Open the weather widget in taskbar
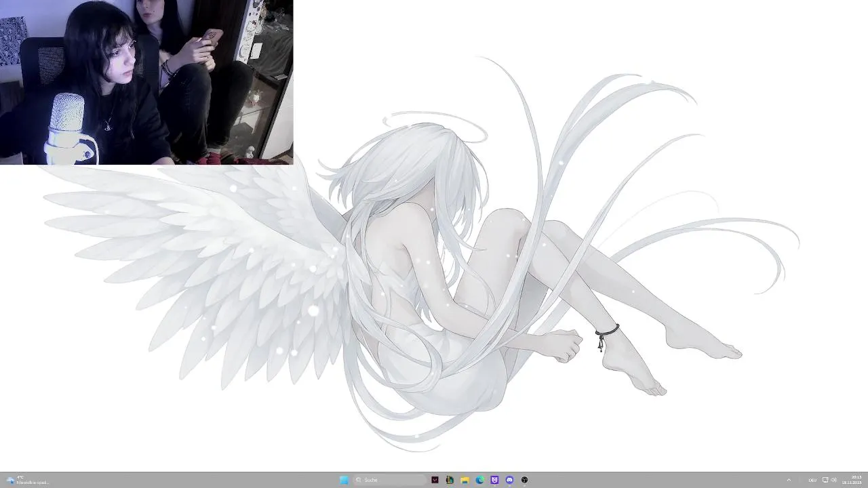The image size is (868, 488). tap(27, 480)
